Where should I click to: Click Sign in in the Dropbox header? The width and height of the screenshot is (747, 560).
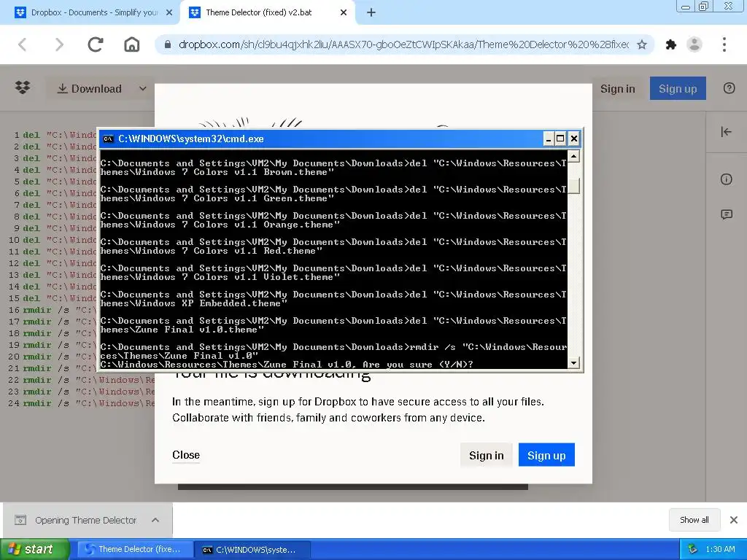[617, 88]
